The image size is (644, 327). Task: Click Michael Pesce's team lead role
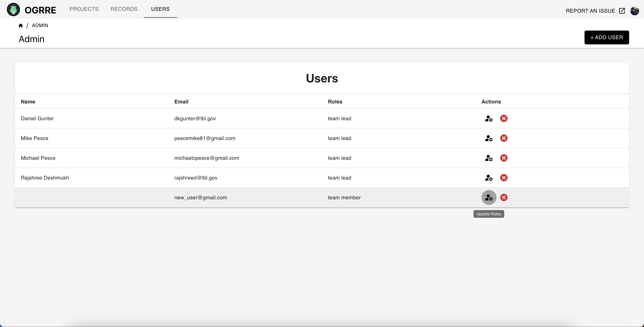[x=340, y=158]
